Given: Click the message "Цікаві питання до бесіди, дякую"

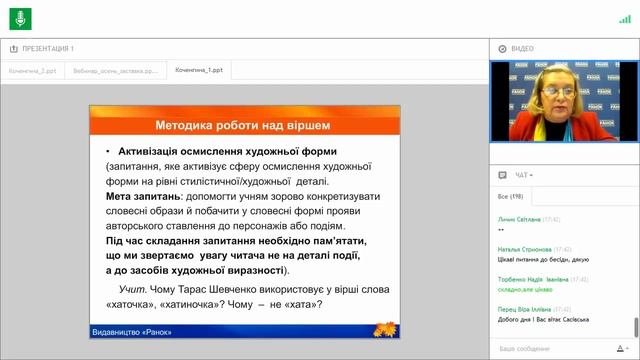Looking at the screenshot, I should pos(543,260).
